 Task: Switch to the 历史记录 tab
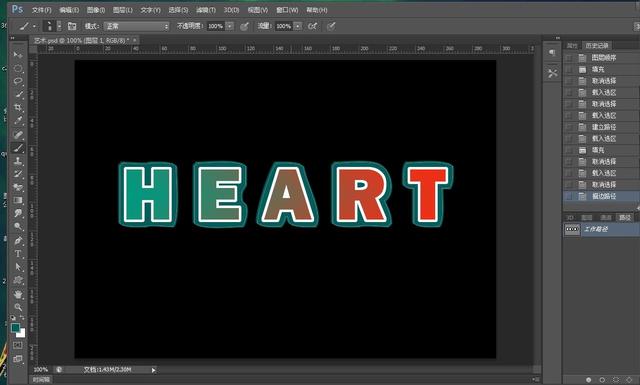(597, 46)
